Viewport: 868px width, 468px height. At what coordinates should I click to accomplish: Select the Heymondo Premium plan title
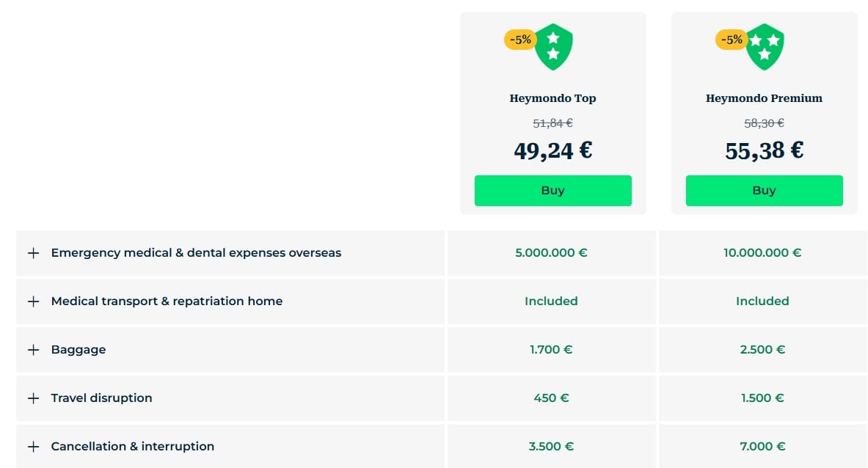tap(765, 98)
